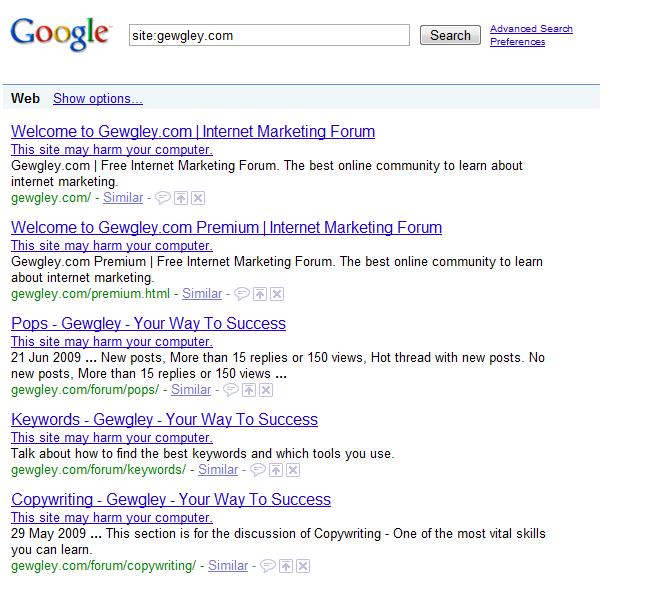Click harm warning under first Gewgley.com result
Image resolution: width=666 pixels, height=589 pixels.
112,149
